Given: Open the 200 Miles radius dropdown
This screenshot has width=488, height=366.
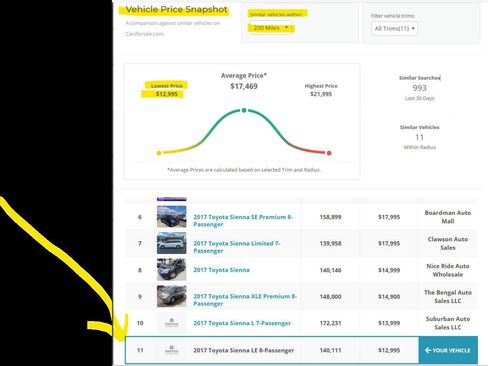Looking at the screenshot, I should click(x=271, y=28).
